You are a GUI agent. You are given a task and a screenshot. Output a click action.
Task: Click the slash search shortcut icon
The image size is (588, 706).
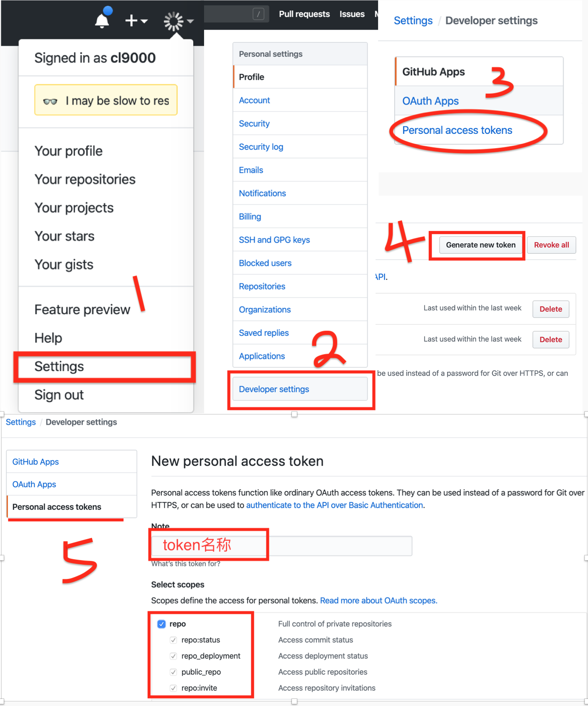[258, 14]
